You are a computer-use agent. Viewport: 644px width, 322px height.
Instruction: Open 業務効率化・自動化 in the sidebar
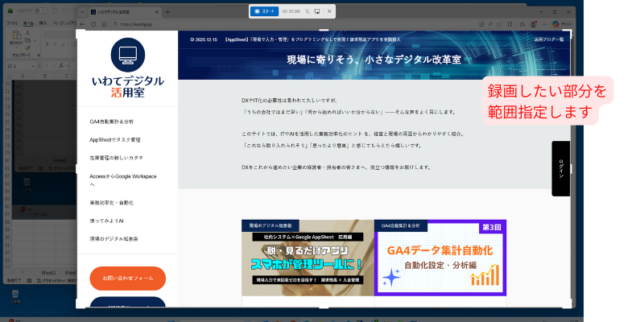[x=111, y=203]
